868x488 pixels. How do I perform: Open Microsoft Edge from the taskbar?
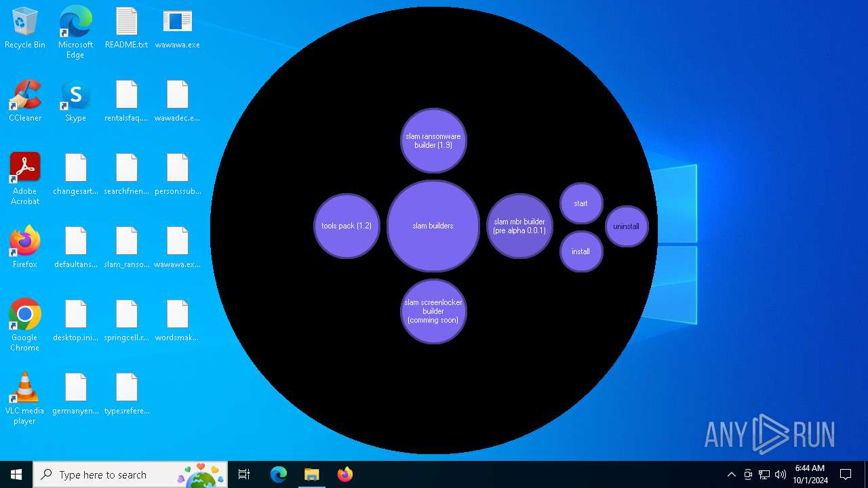[x=279, y=474]
